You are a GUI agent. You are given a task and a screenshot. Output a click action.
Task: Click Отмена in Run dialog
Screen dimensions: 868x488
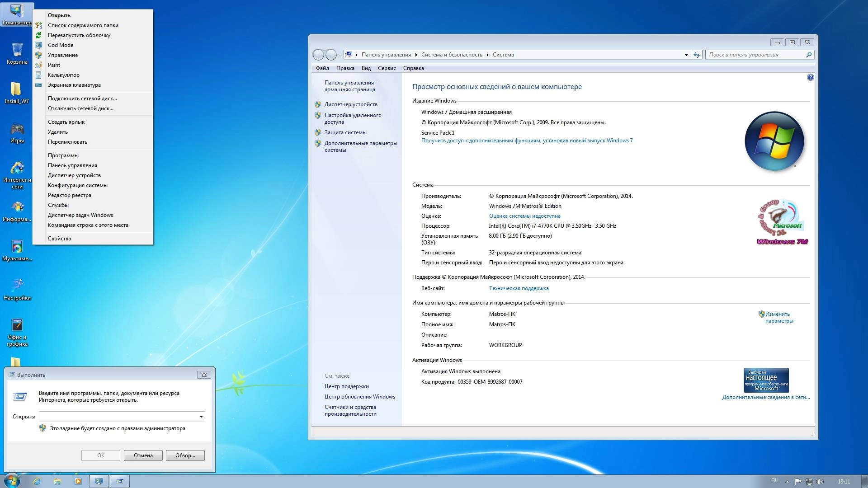[143, 455]
